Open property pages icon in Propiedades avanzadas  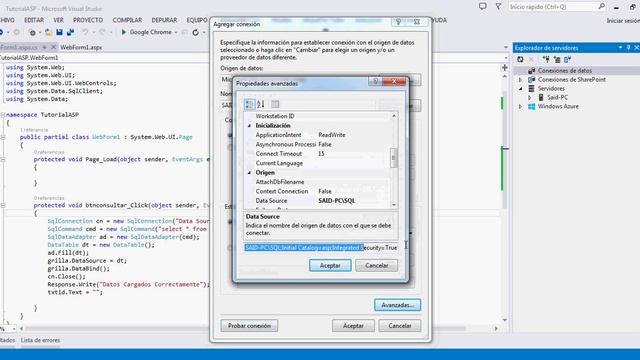click(275, 104)
